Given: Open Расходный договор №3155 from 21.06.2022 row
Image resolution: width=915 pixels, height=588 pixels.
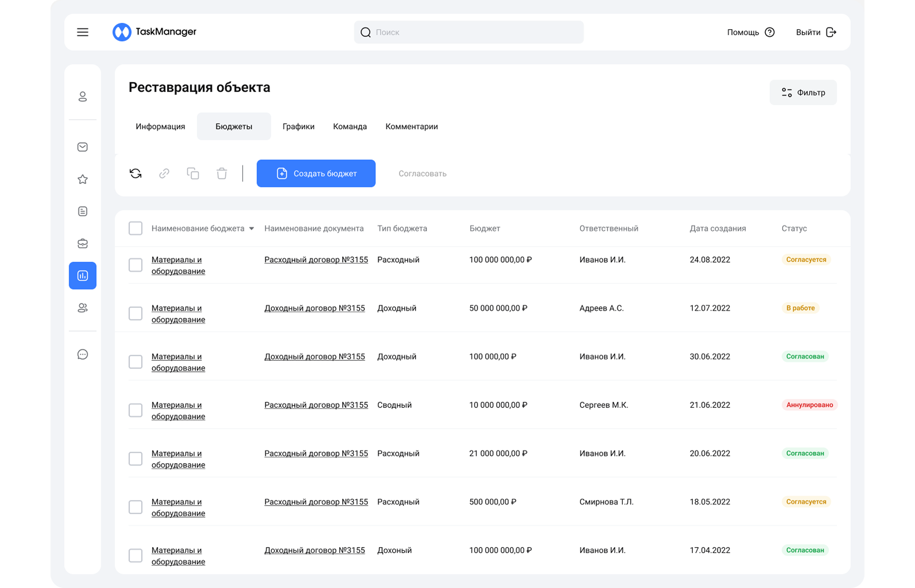Looking at the screenshot, I should point(316,405).
